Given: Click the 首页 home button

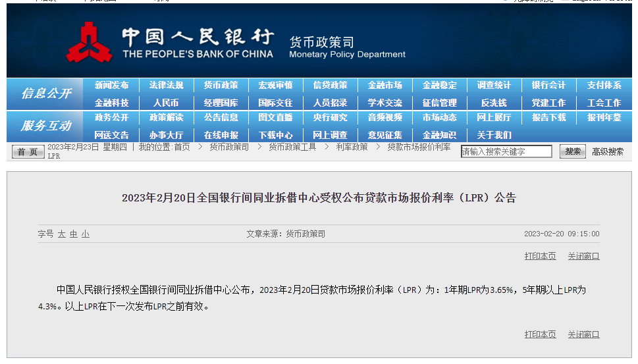Looking at the screenshot, I should pos(28,152).
